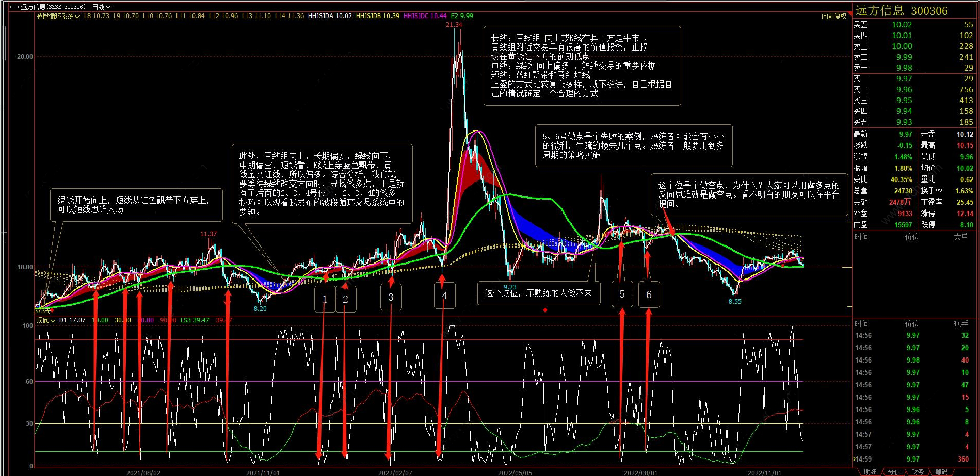Click the 开盘 value 10.12
Image resolution: width=980 pixels, height=476 pixels.
965,134
